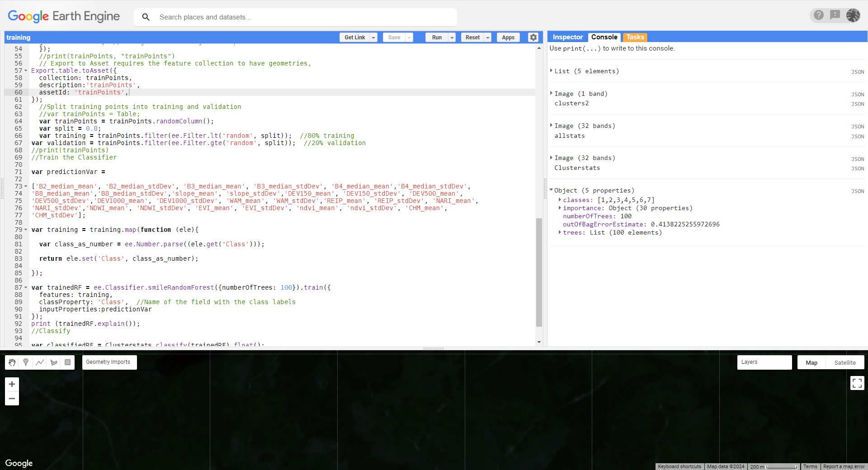This screenshot has width=868, height=470.
Task: Expand the importance property
Action: point(560,207)
